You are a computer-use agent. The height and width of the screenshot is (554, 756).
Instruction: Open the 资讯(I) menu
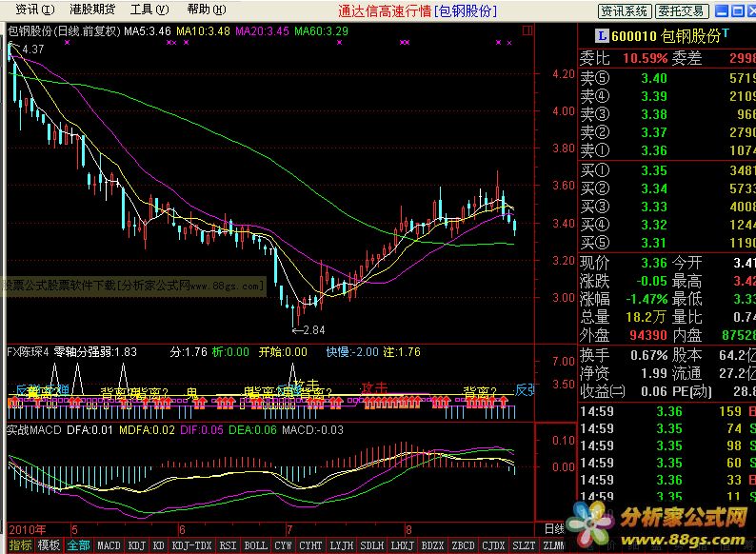coord(34,10)
